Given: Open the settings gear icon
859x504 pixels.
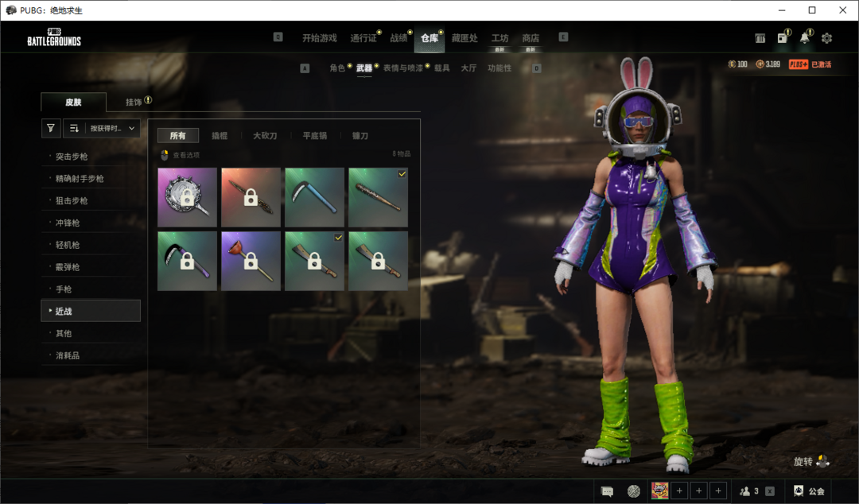Looking at the screenshot, I should (x=826, y=38).
